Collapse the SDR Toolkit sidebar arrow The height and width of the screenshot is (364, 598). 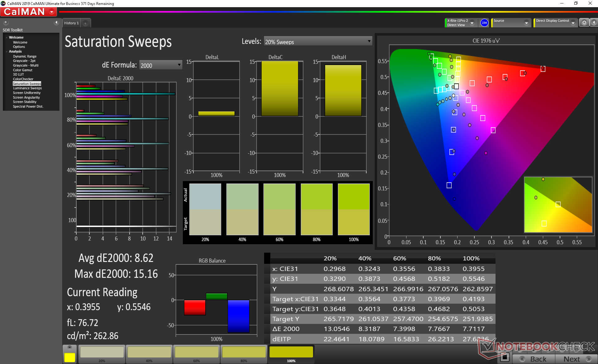[56, 22]
